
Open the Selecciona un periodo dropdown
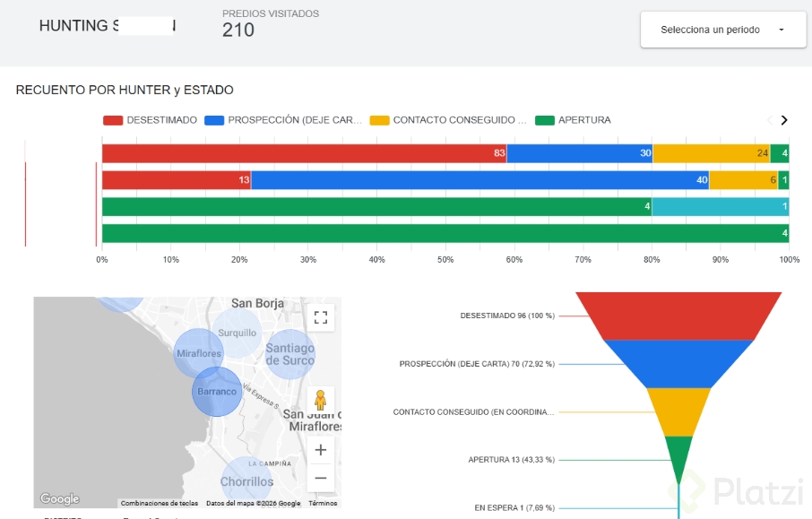(x=723, y=30)
